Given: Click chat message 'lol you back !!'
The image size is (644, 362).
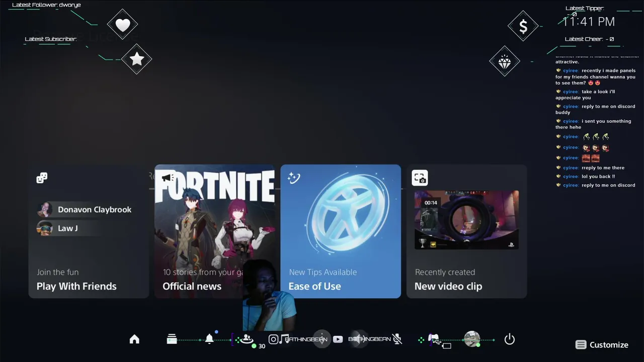Looking at the screenshot, I should coord(598,176).
